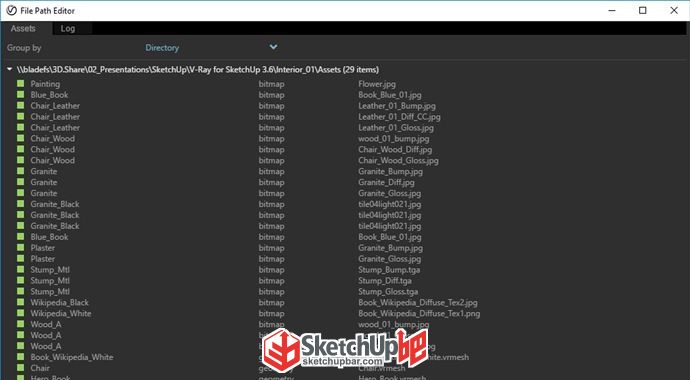The height and width of the screenshot is (380, 690).
Task: Select Stump_Mtl name in the Stump_Diff.tga row
Action: click(x=50, y=281)
